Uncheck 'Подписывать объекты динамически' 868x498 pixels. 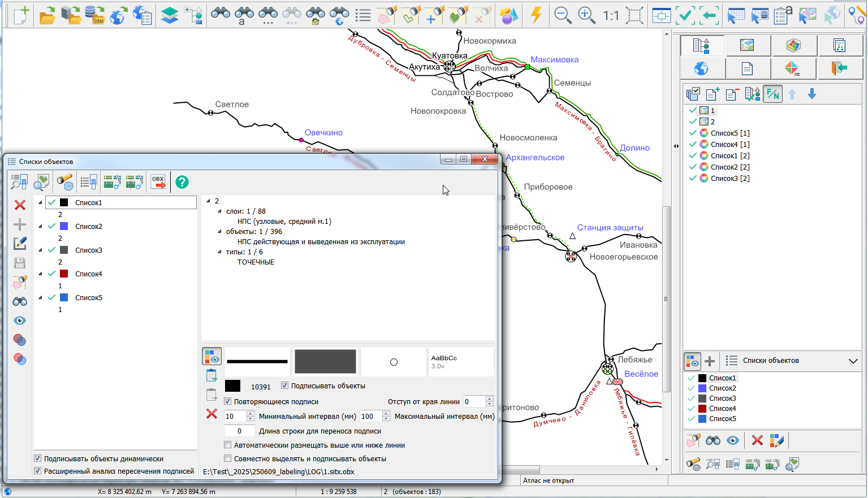pyautogui.click(x=38, y=458)
